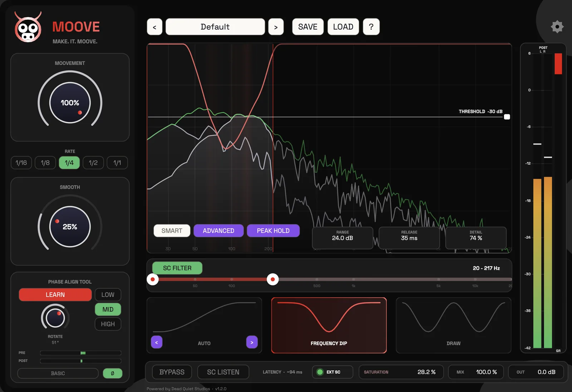
Task: Switch to SMART mode
Action: coord(172,231)
